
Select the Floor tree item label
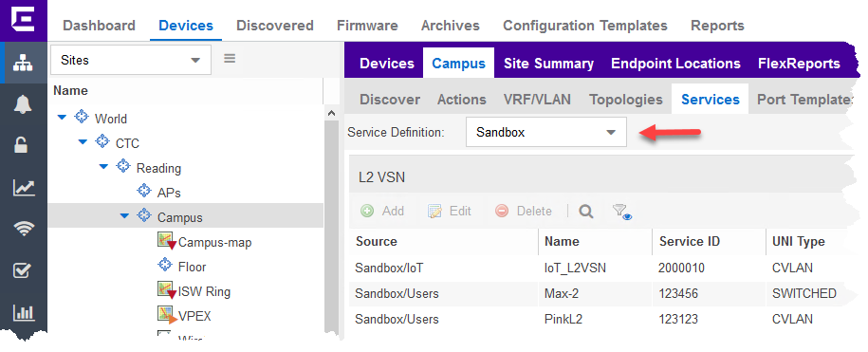192,267
